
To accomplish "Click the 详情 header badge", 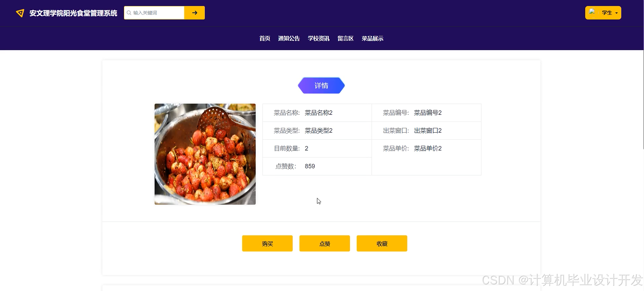I will coord(321,86).
